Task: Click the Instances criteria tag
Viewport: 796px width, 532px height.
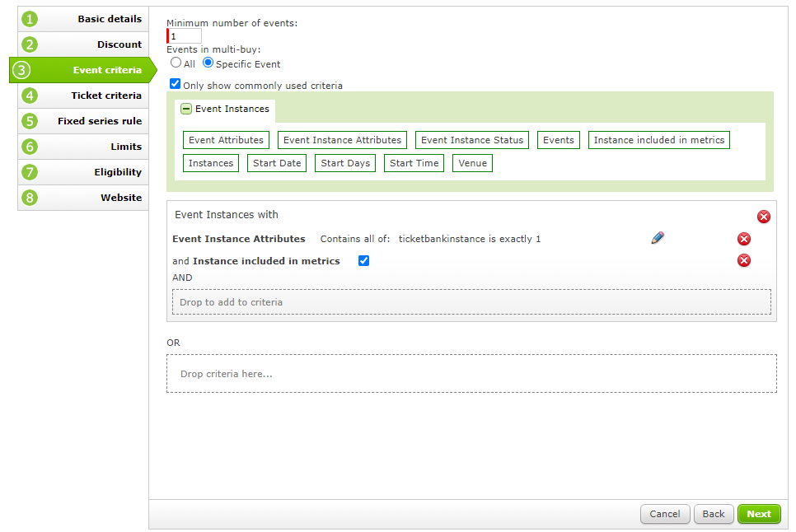Action: tap(211, 163)
